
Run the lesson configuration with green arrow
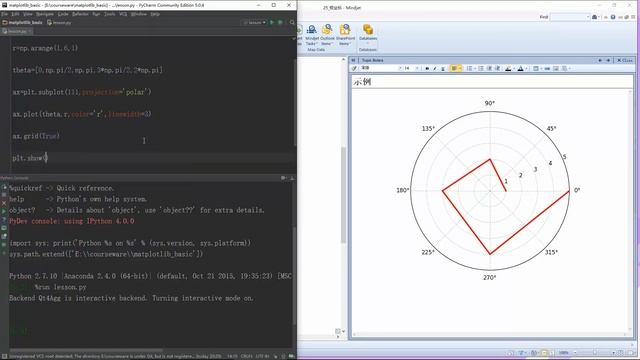(x=272, y=22)
